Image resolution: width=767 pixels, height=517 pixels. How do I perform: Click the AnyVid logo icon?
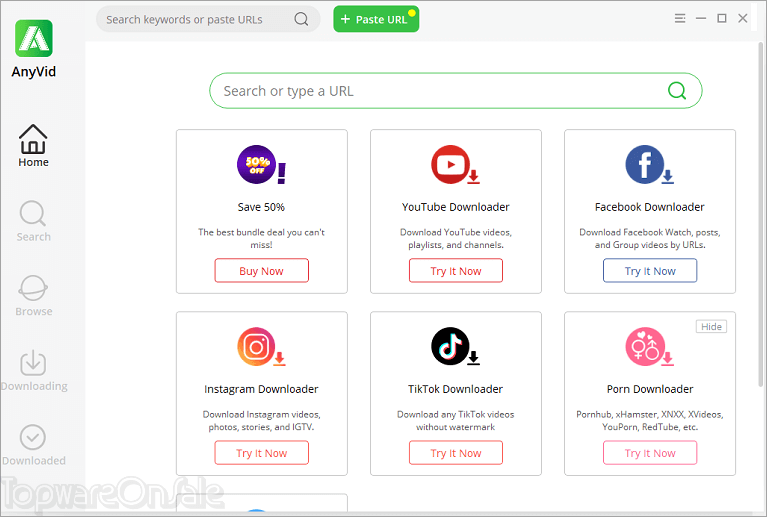34,38
